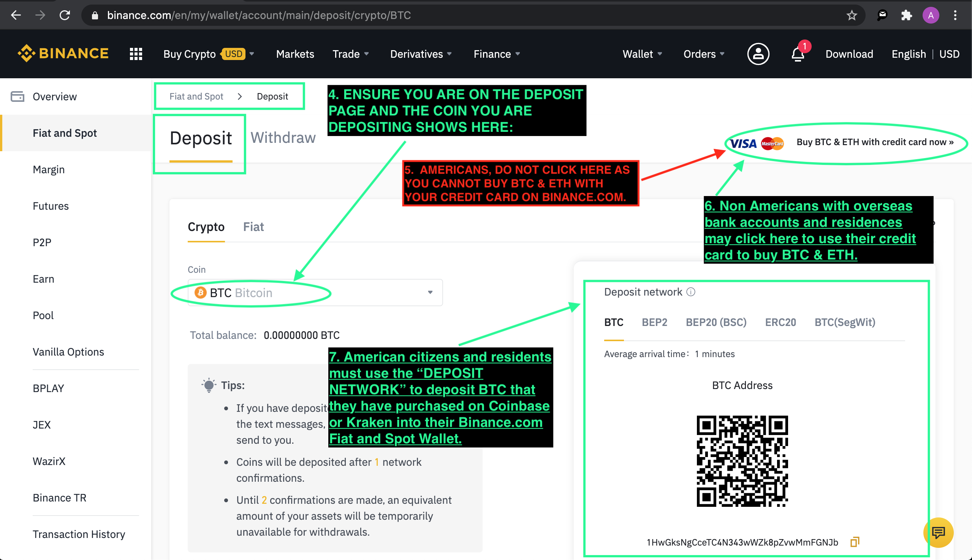Image resolution: width=972 pixels, height=560 pixels.
Task: Click the chat extension icon in toolbar
Action: pyautogui.click(x=882, y=15)
